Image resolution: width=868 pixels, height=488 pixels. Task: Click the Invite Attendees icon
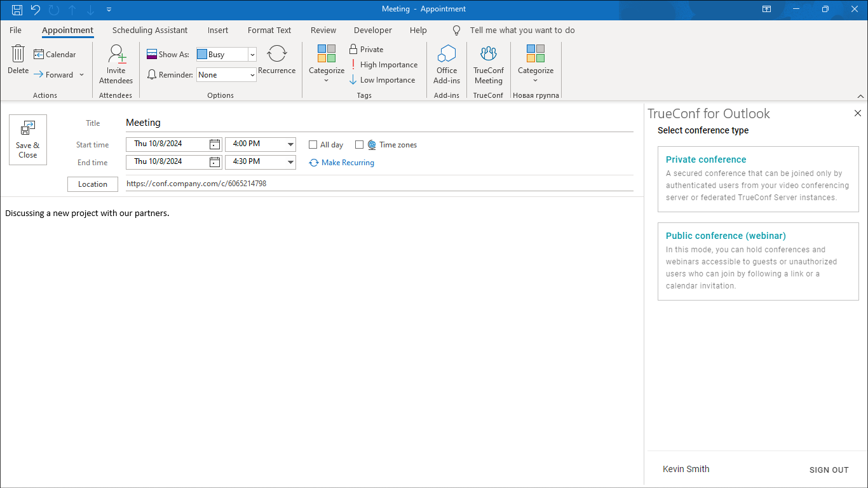coord(116,55)
